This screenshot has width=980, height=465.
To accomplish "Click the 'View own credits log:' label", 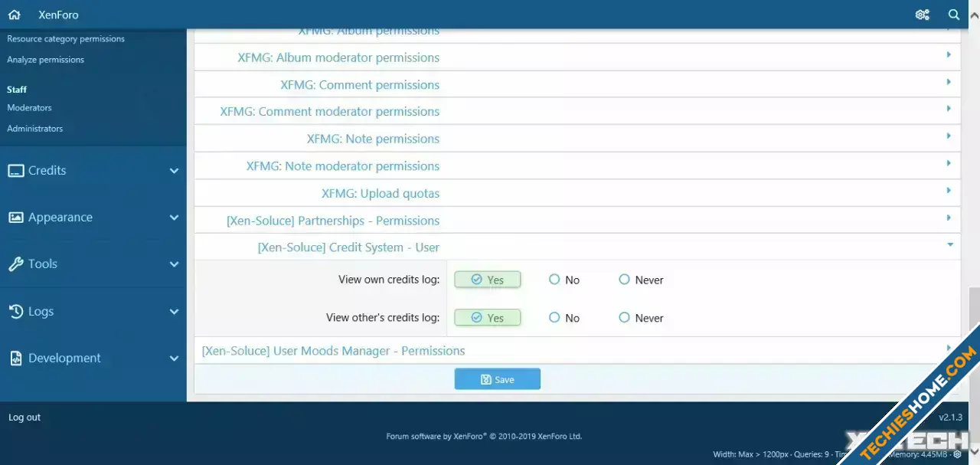I will tap(389, 280).
